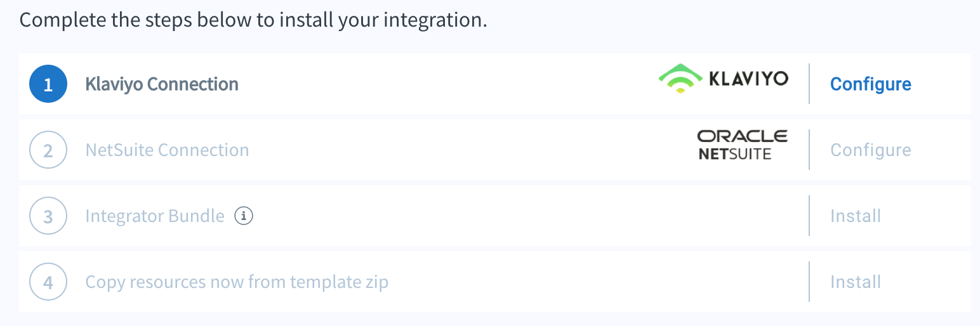Click the Klaviyo Connection step title
The image size is (980, 326).
[x=162, y=84]
